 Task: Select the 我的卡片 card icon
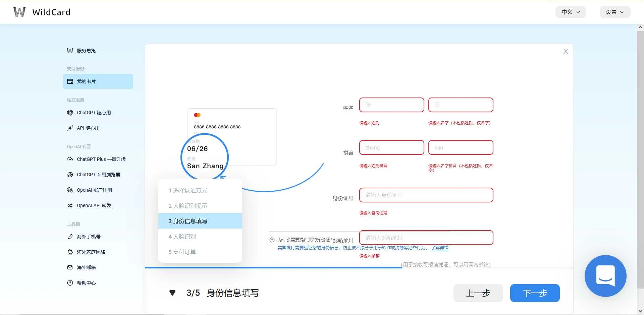pos(70,81)
